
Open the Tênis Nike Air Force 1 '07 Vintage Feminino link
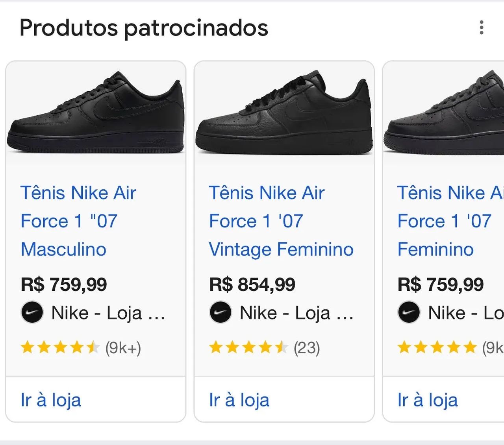[x=281, y=221]
